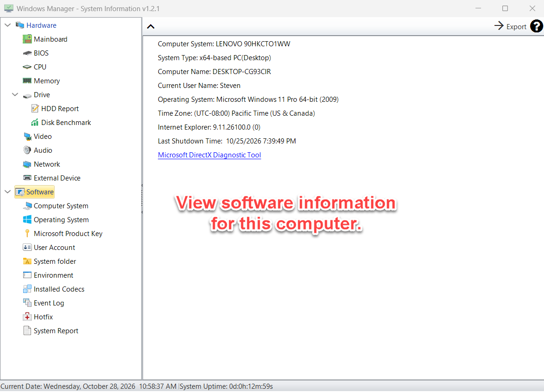Image resolution: width=544 pixels, height=392 pixels.
Task: Click the User Account card icon
Action: pyautogui.click(x=27, y=247)
